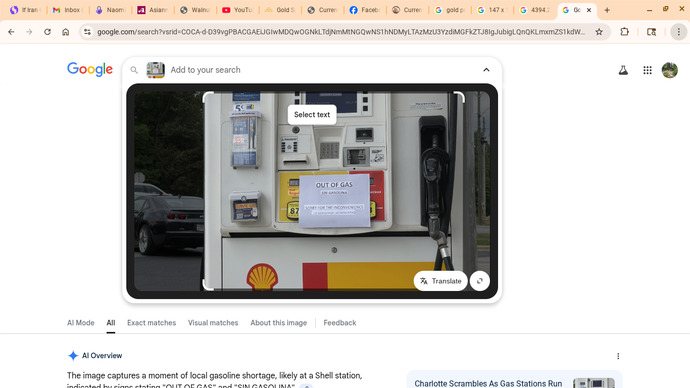This screenshot has height=388, width=690.
Task: Switch to the If Iran browser tab
Action: (x=25, y=10)
